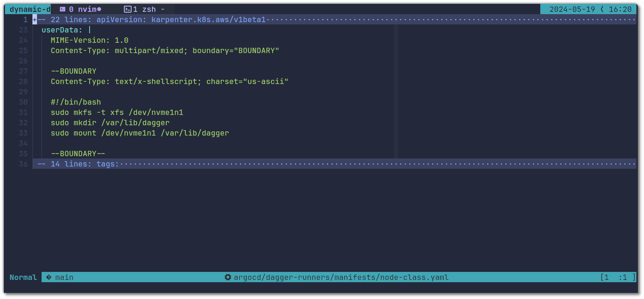
Task: Click the cursor position indicator in statusline
Action: pos(618,277)
